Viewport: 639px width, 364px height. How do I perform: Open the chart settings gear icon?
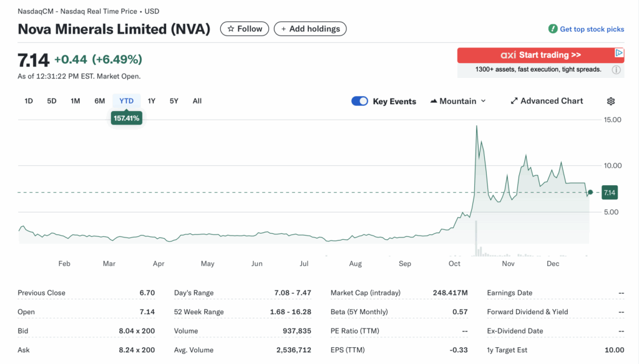tap(610, 100)
